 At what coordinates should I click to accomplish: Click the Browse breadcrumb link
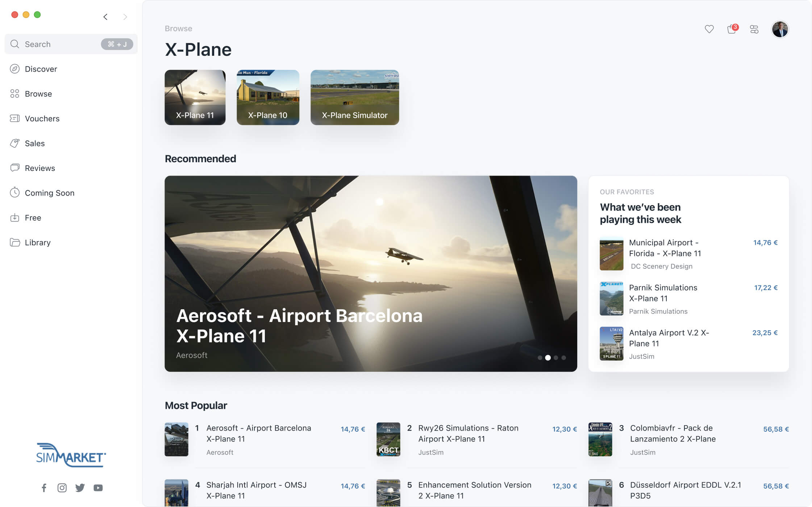[x=178, y=29]
